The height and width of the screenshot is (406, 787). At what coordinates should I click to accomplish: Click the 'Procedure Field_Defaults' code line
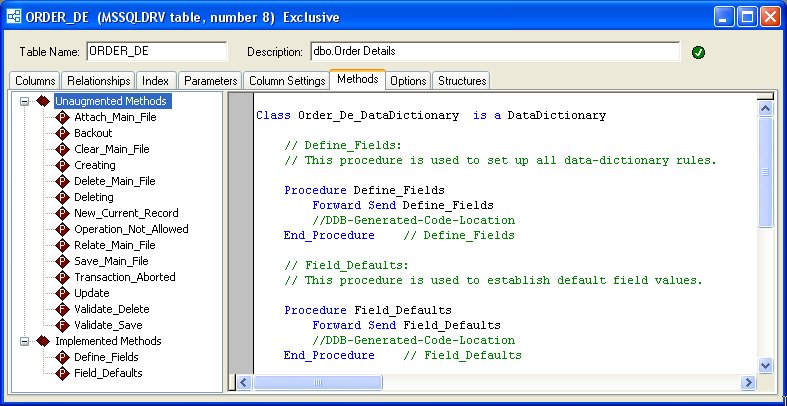(368, 310)
